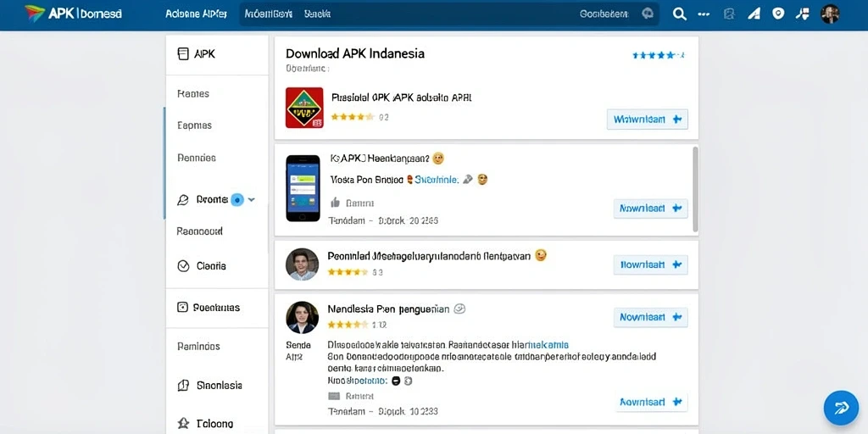The height and width of the screenshot is (434, 868).
Task: Click the search magnifier icon in header
Action: 679,14
